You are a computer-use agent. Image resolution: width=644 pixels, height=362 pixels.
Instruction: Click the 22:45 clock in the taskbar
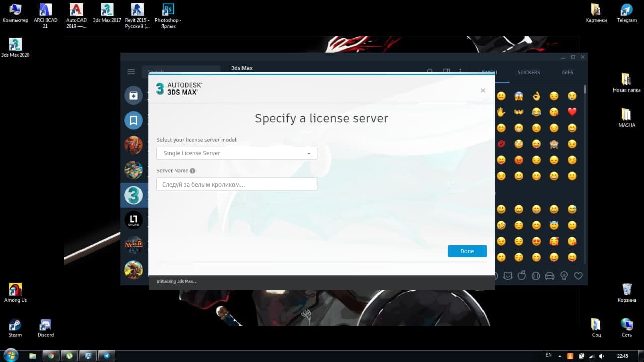click(622, 356)
